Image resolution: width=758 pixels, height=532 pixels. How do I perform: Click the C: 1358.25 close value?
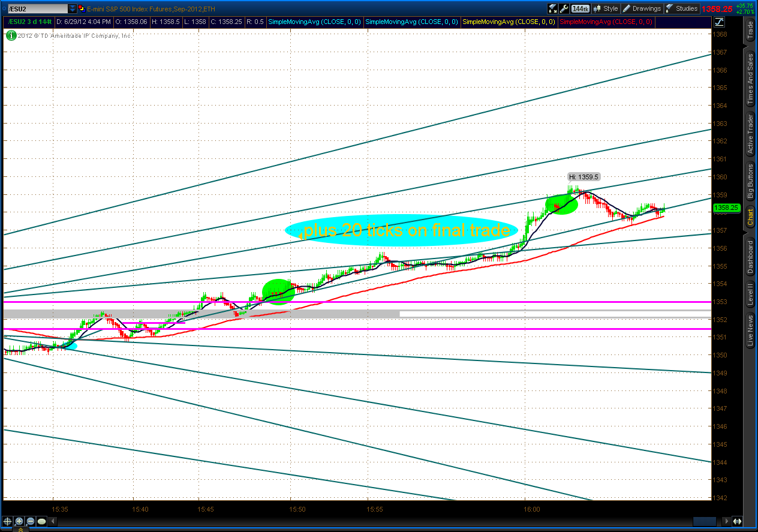coord(228,22)
